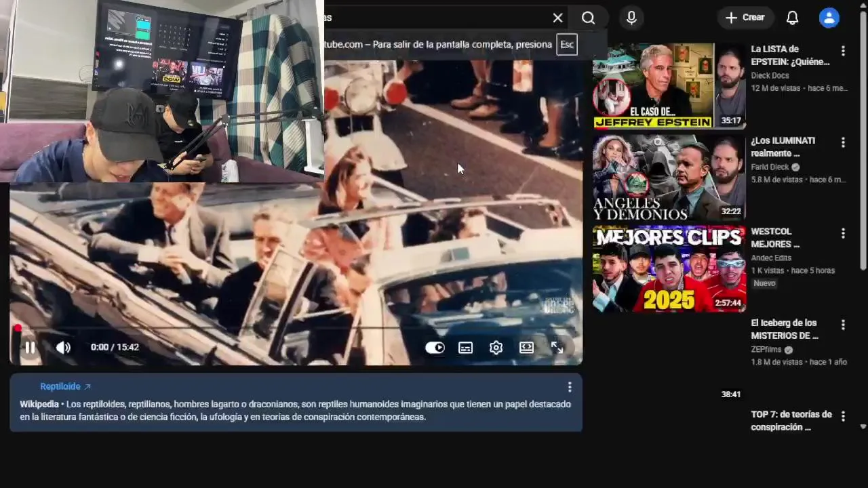This screenshot has height=488, width=868.
Task: Click the magnifier search button
Action: [588, 18]
